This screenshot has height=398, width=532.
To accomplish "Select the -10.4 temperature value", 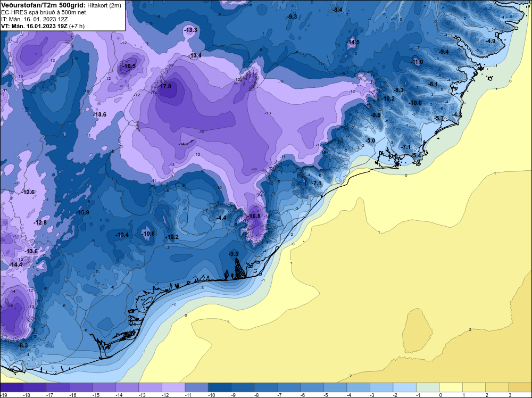I will (x=122, y=235).
